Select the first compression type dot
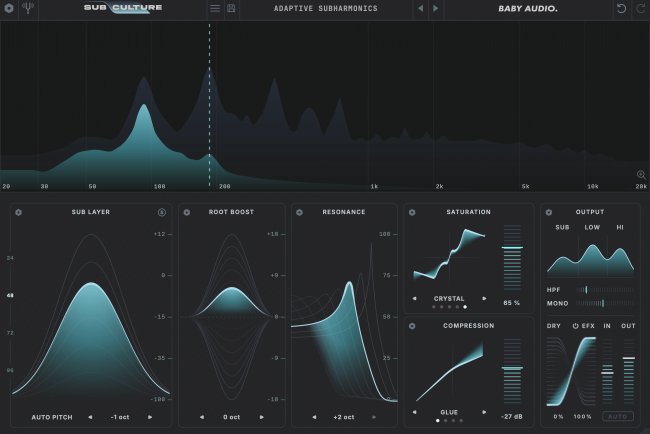 (x=438, y=421)
